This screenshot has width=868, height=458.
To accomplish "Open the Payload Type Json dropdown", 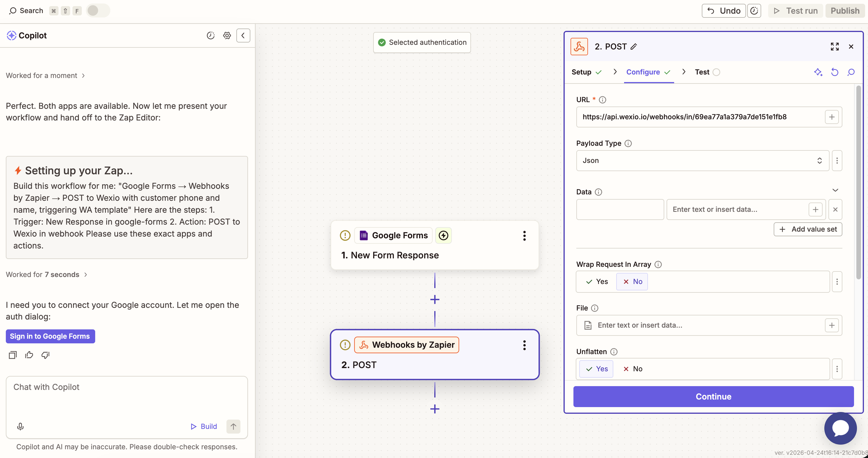I will (x=702, y=161).
